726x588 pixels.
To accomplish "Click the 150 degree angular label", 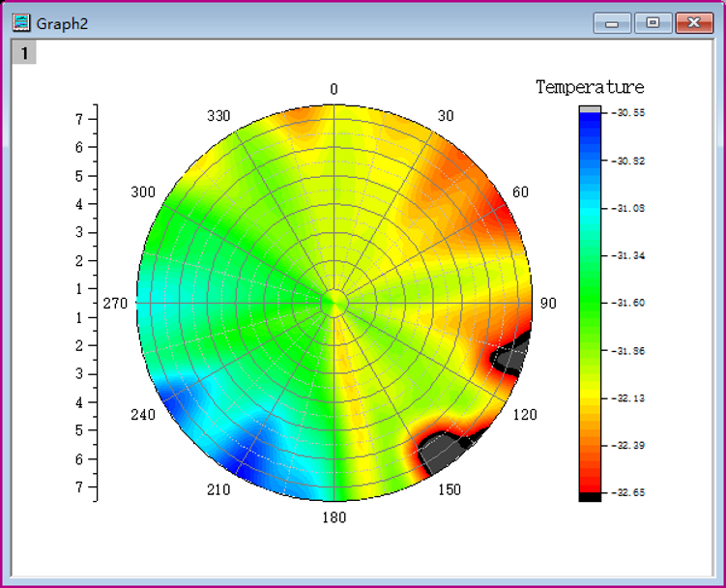I will [x=450, y=489].
